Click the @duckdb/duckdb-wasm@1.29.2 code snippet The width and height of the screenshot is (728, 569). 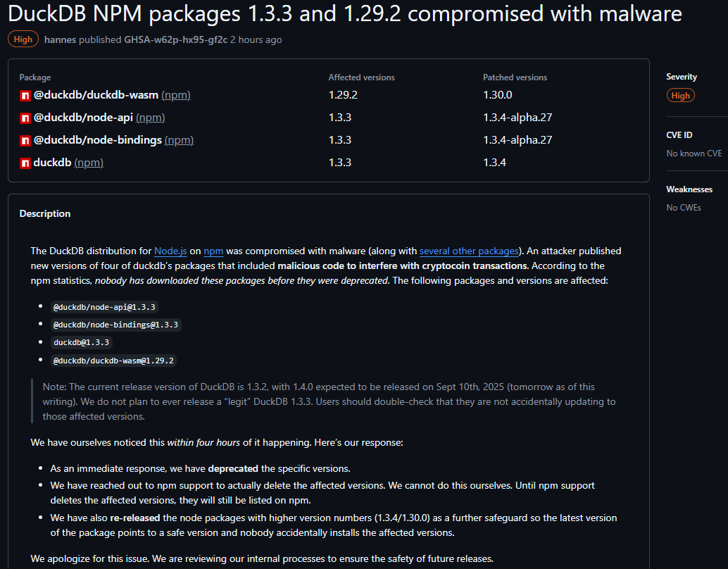click(113, 361)
